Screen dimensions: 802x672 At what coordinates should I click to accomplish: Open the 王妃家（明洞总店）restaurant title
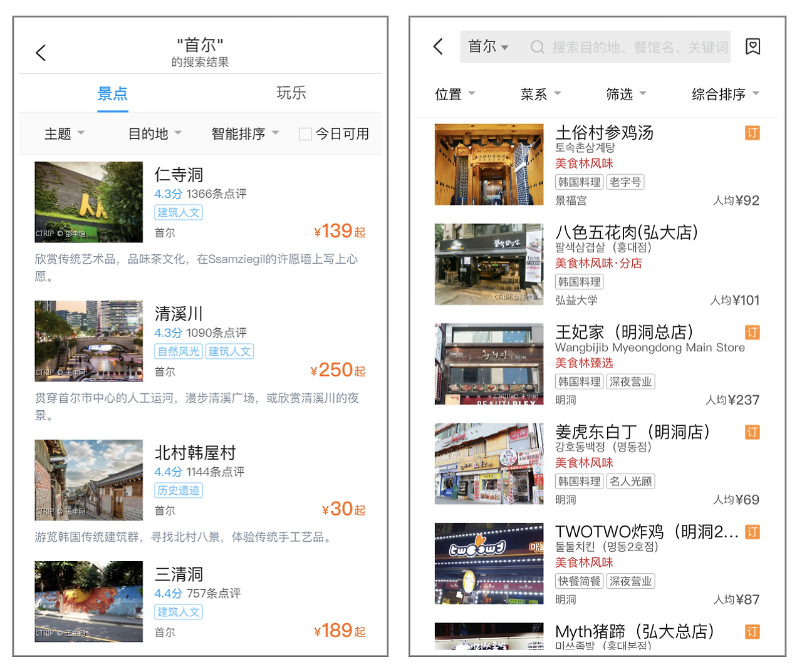[x=625, y=332]
